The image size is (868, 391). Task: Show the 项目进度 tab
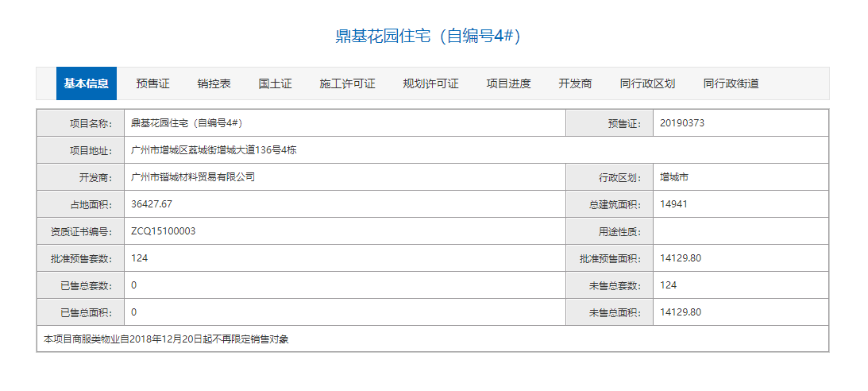(508, 83)
